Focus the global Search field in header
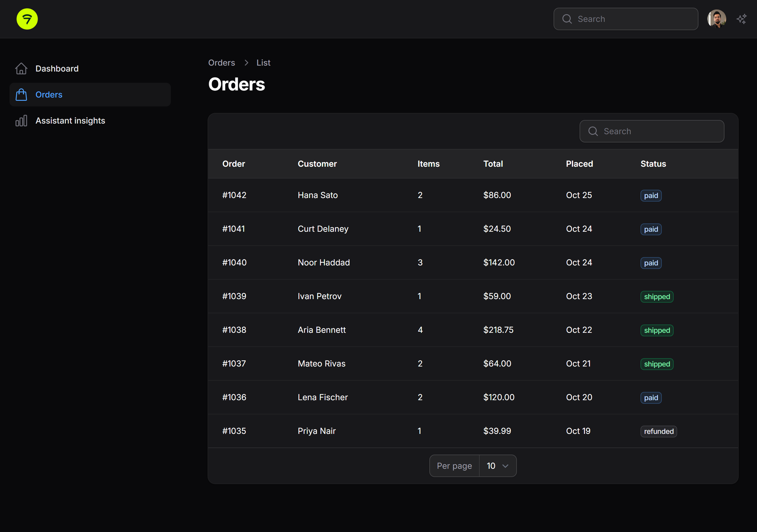The image size is (757, 532). pyautogui.click(x=626, y=19)
